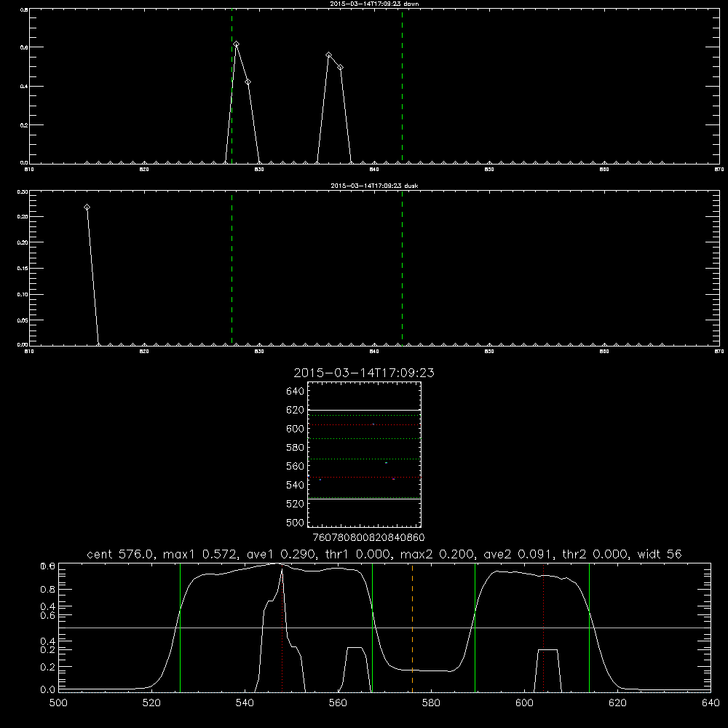Click the '520' label on middle plot y-axis
The image size is (728, 728).
(295, 504)
